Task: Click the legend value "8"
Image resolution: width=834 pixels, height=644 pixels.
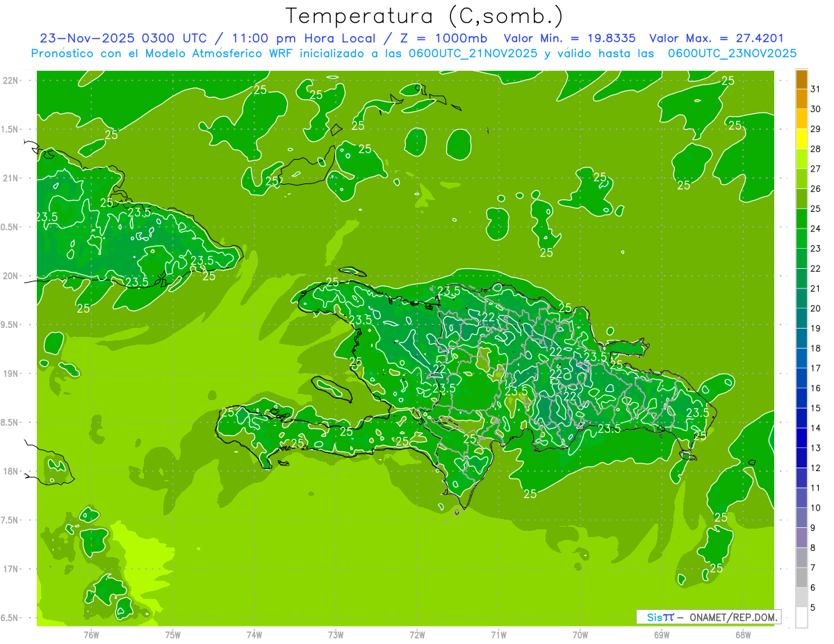Action: pyautogui.click(x=813, y=548)
